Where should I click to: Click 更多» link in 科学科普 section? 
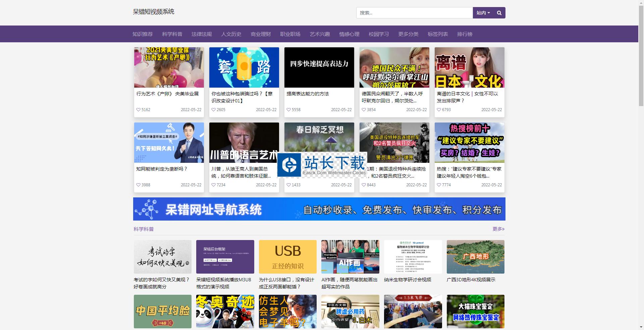498,229
